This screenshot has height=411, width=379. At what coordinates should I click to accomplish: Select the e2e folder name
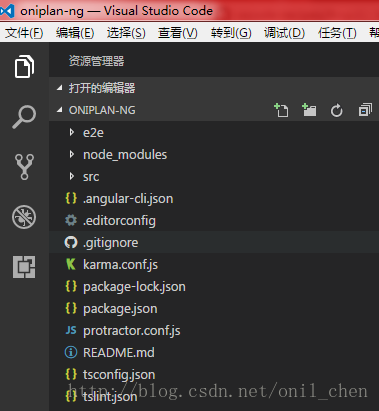point(93,133)
